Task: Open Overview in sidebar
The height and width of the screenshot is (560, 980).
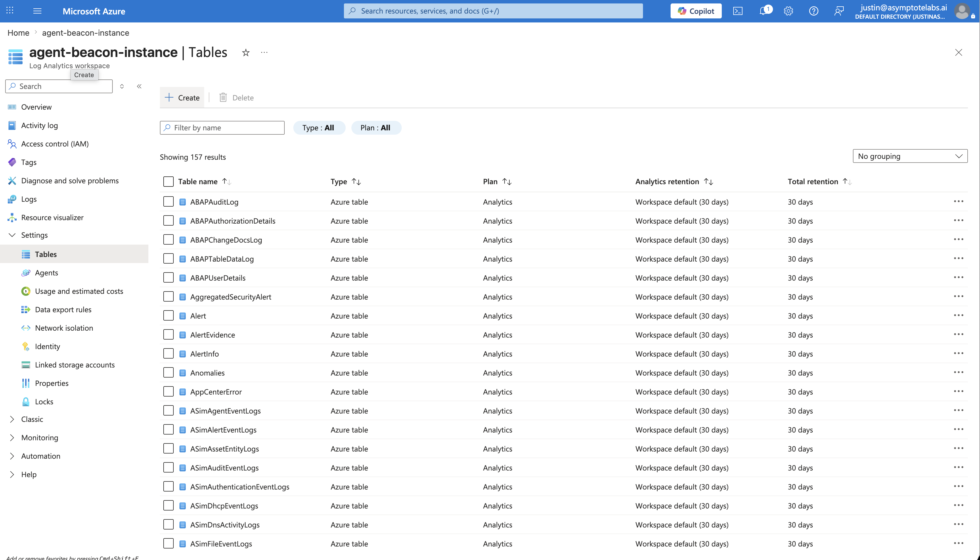Action: click(36, 107)
